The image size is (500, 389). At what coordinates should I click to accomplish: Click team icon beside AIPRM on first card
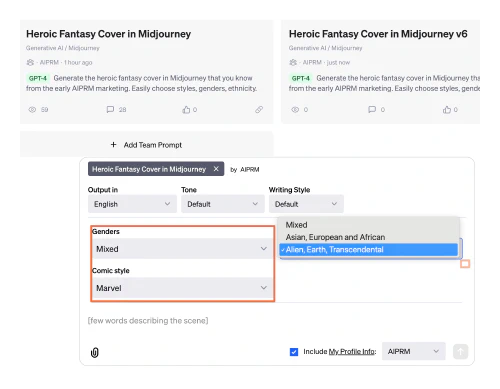point(30,62)
